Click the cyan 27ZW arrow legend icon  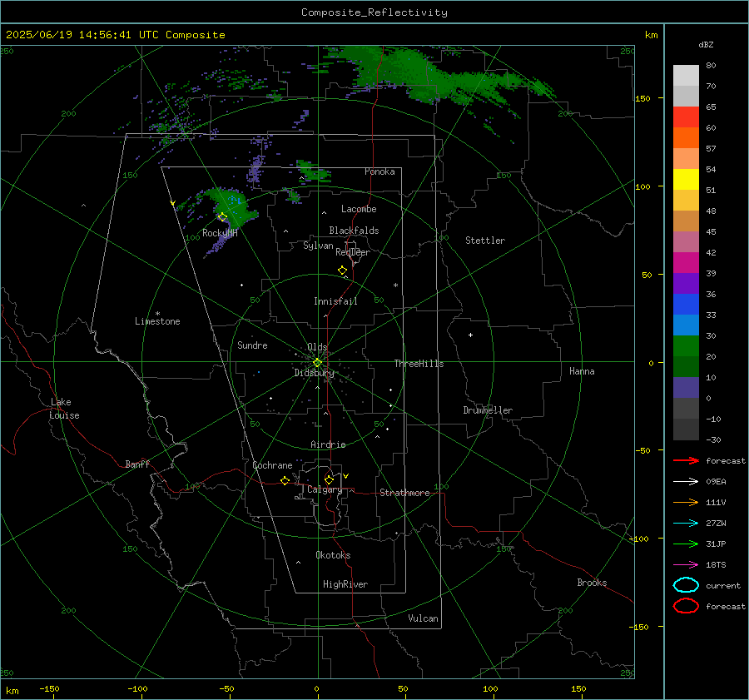pyautogui.click(x=686, y=524)
